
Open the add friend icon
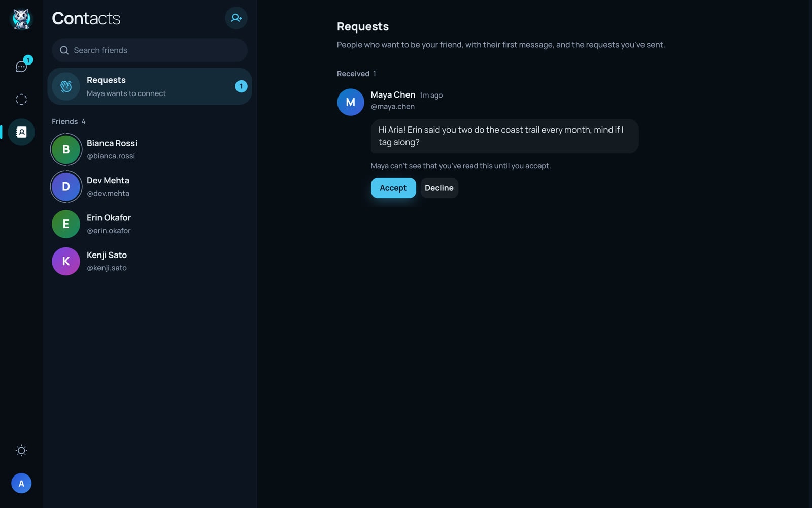[x=236, y=18]
